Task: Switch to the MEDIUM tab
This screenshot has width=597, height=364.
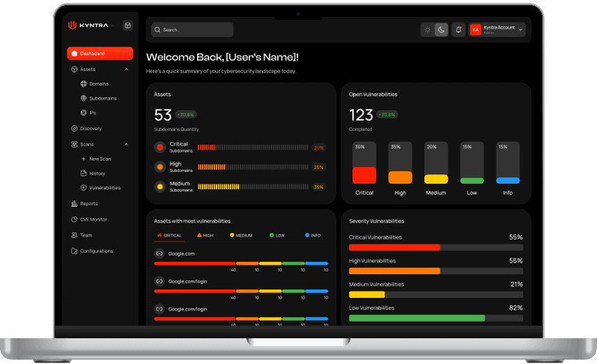Action: pyautogui.click(x=241, y=235)
